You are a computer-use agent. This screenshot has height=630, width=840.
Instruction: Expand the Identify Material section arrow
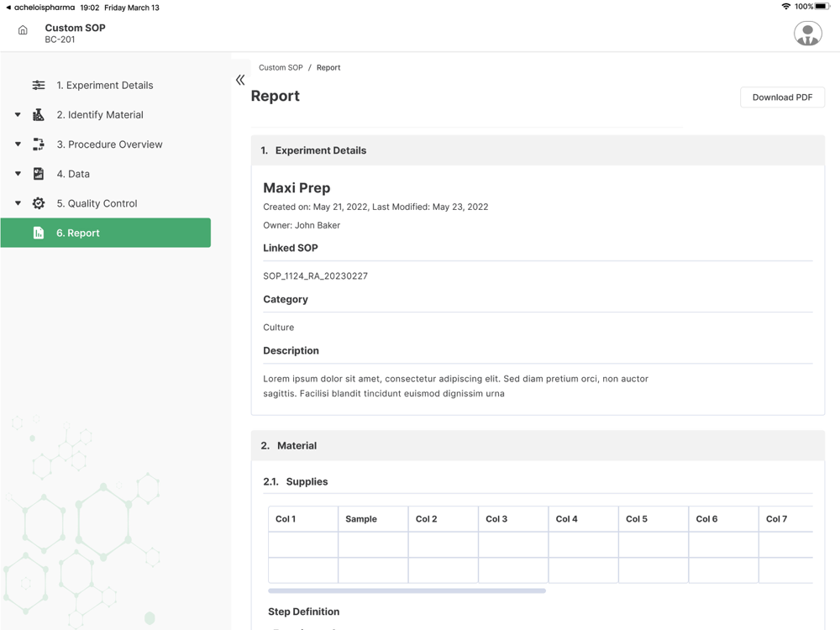[18, 115]
